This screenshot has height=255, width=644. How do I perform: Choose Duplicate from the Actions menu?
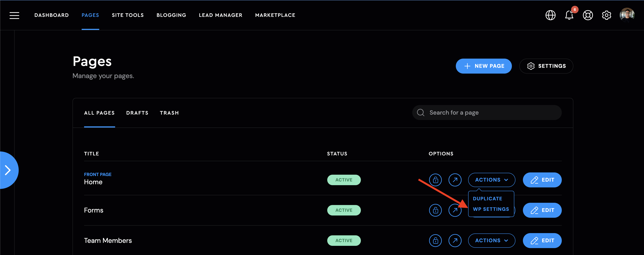(487, 199)
